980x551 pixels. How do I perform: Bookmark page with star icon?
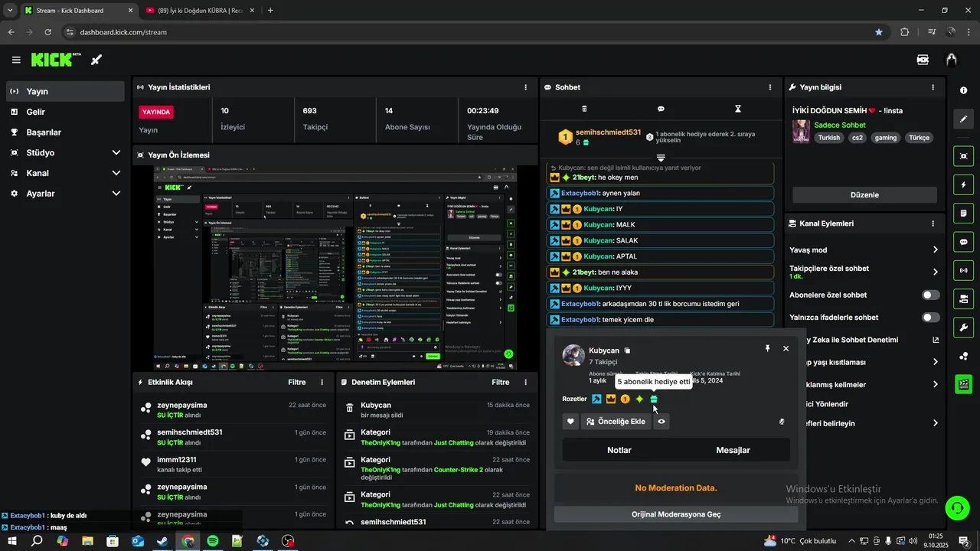[879, 32]
